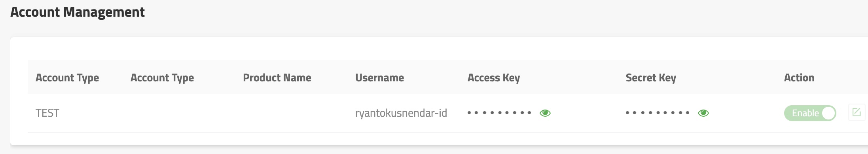
Task: Reveal the Secret Key with eye icon
Action: [703, 113]
